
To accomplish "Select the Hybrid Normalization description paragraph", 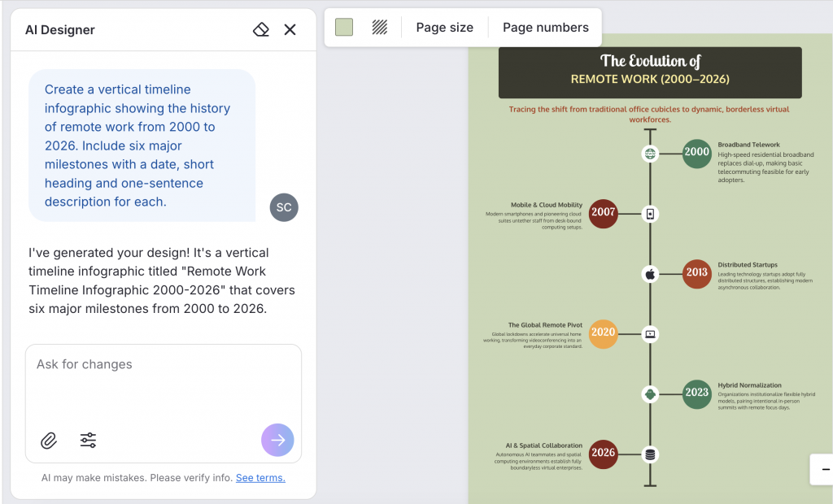I will (x=766, y=401).
